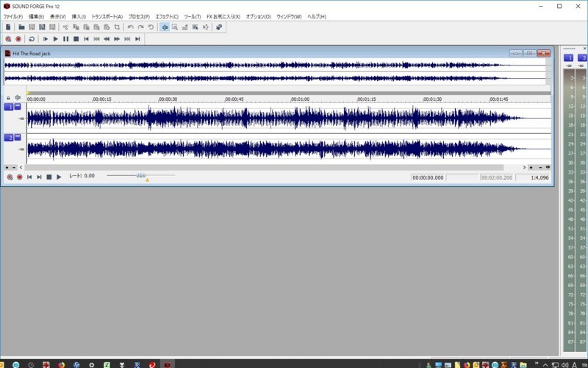Viewport: 588px width, 368px height.
Task: Click Arm and Record in the transport toolbar
Action: (x=8, y=39)
